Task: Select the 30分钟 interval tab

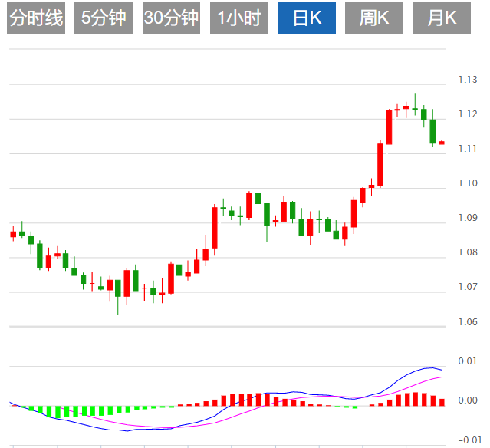Action: pos(171,18)
